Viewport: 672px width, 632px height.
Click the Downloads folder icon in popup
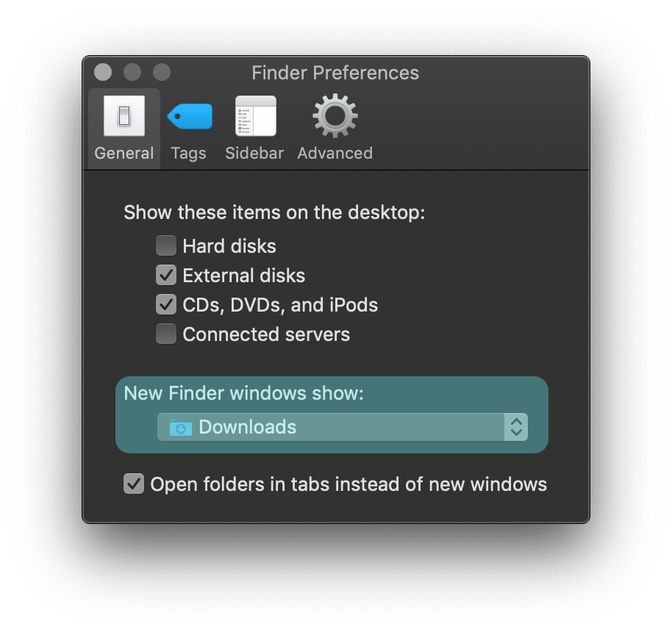click(180, 427)
